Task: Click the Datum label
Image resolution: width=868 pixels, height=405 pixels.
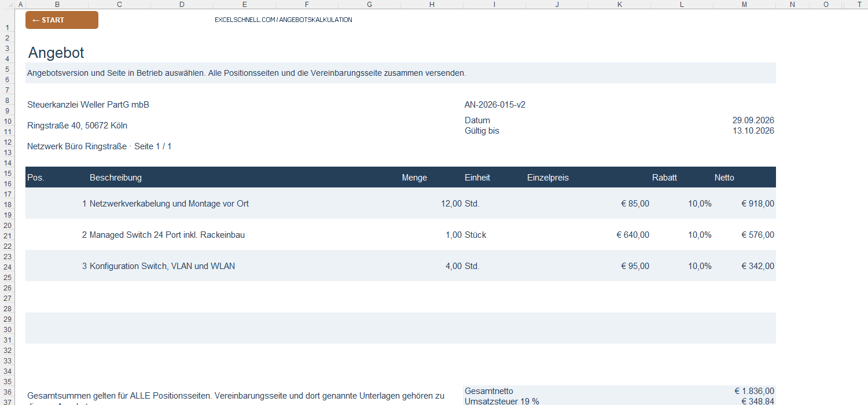Action: coord(477,120)
